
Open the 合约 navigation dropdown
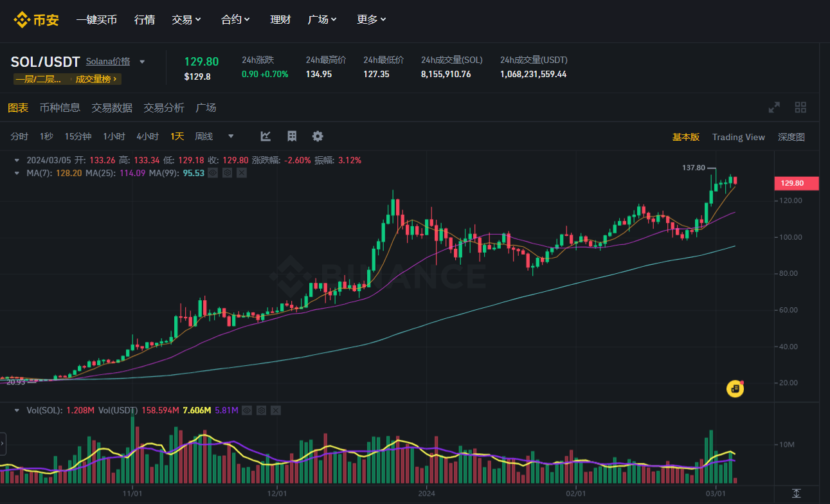pyautogui.click(x=235, y=19)
